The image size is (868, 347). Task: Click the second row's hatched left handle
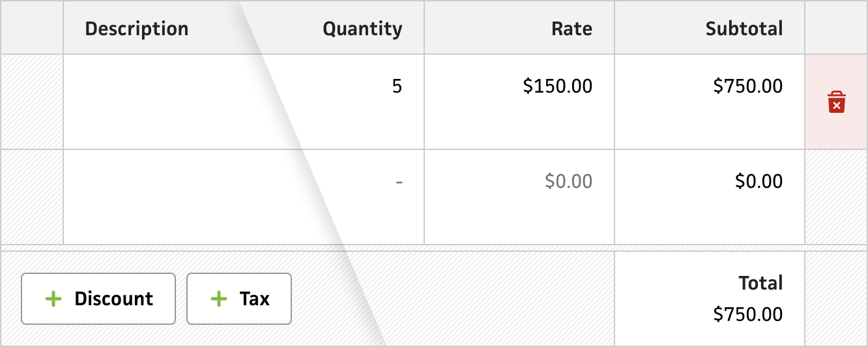click(x=32, y=197)
